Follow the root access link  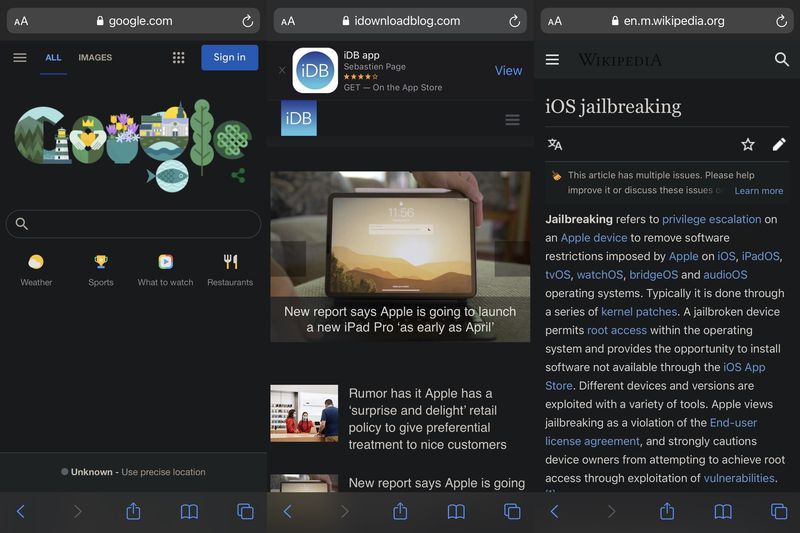pyautogui.click(x=617, y=330)
